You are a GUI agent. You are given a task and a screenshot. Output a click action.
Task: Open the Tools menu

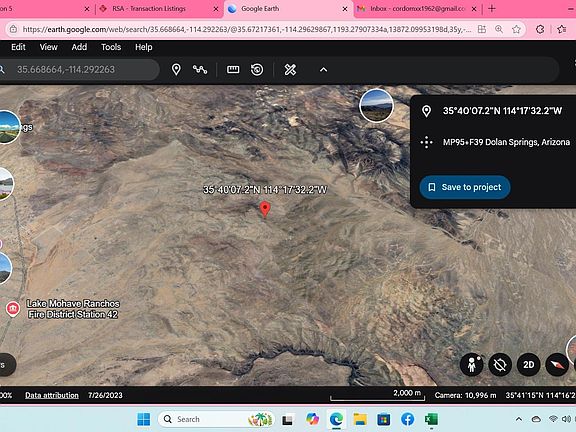coord(111,47)
